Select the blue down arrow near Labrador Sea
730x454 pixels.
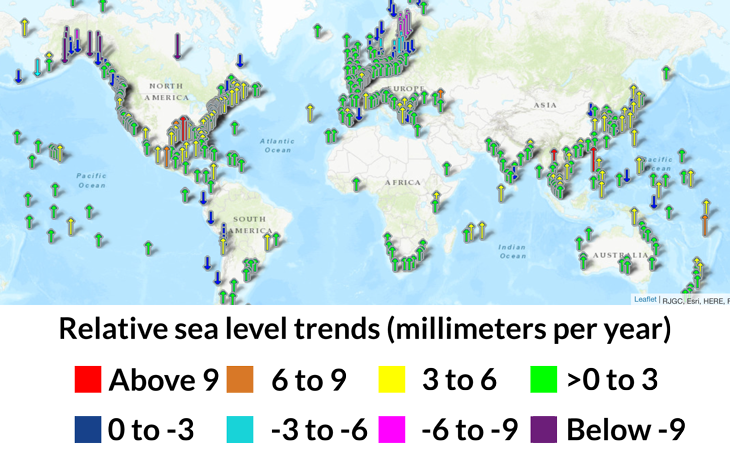coord(240,61)
